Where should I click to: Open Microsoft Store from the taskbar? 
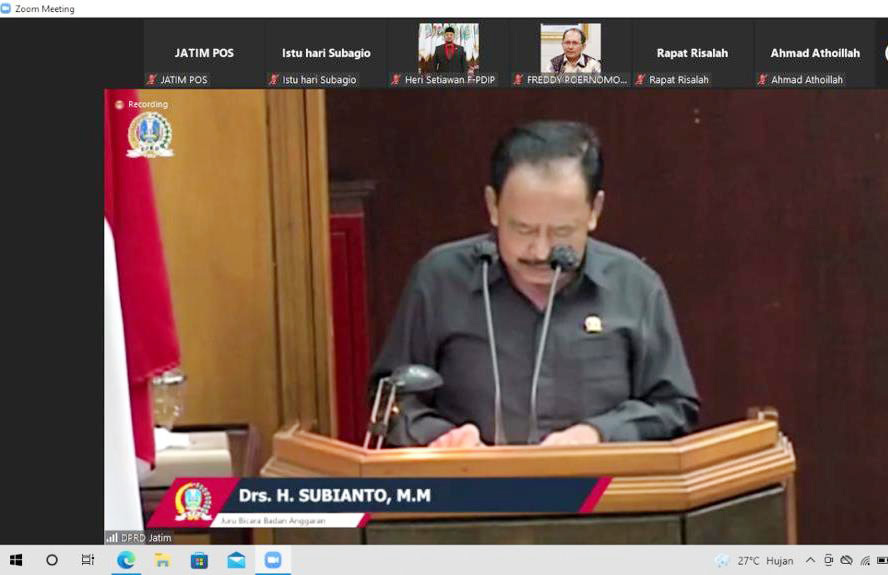click(x=199, y=560)
